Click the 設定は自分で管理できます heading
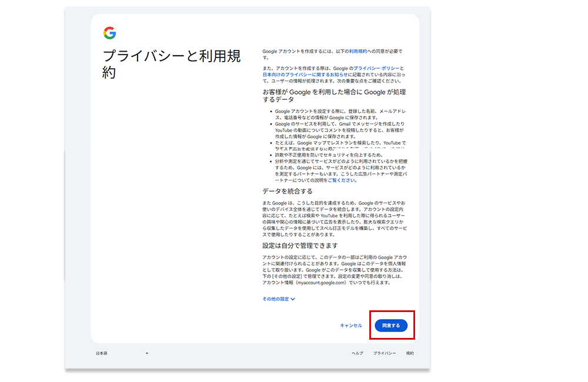The image size is (588, 382). coord(300,246)
